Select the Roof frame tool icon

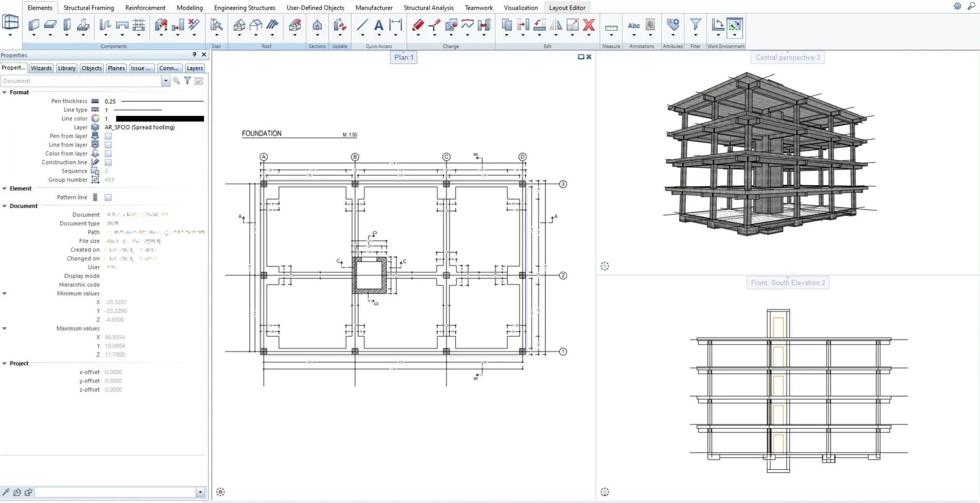(239, 25)
